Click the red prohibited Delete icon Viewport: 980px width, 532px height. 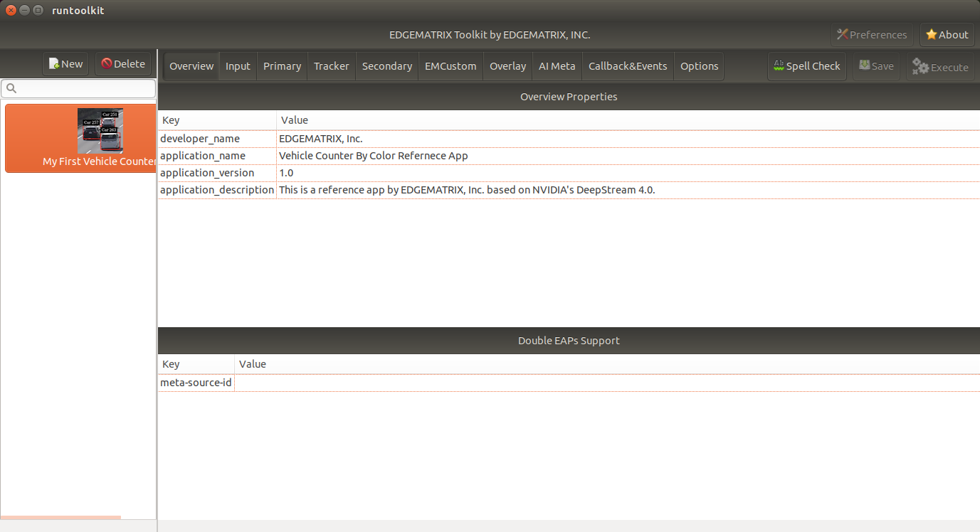[x=107, y=64]
